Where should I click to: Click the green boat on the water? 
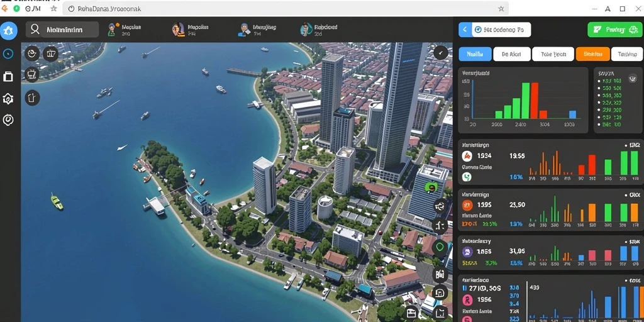pyautogui.click(x=57, y=201)
